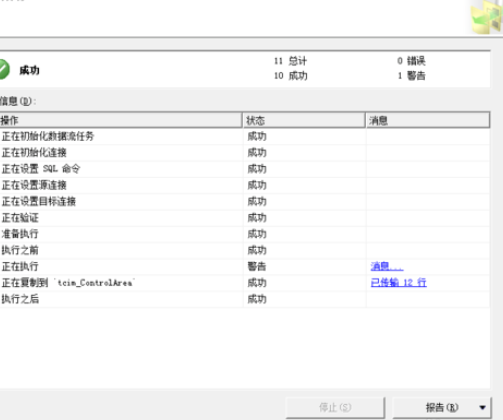This screenshot has width=503, height=420.
Task: Click the 信息(D) label
Action: coord(18,101)
